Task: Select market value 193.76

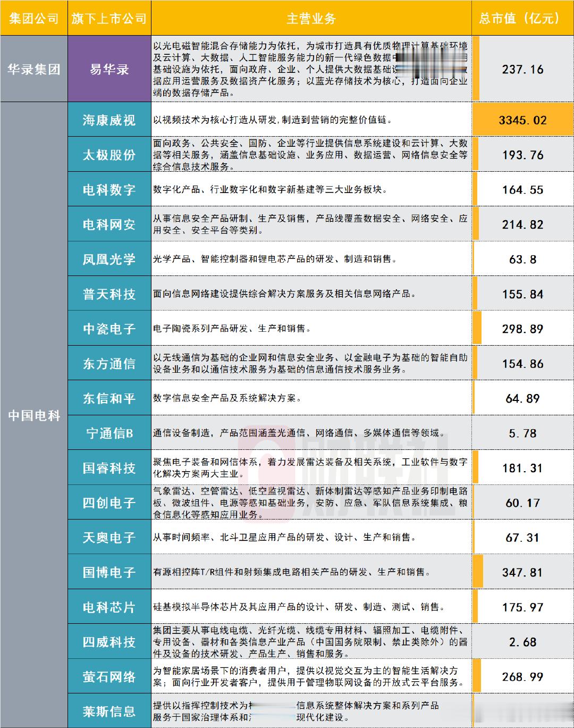Action: 523,155
